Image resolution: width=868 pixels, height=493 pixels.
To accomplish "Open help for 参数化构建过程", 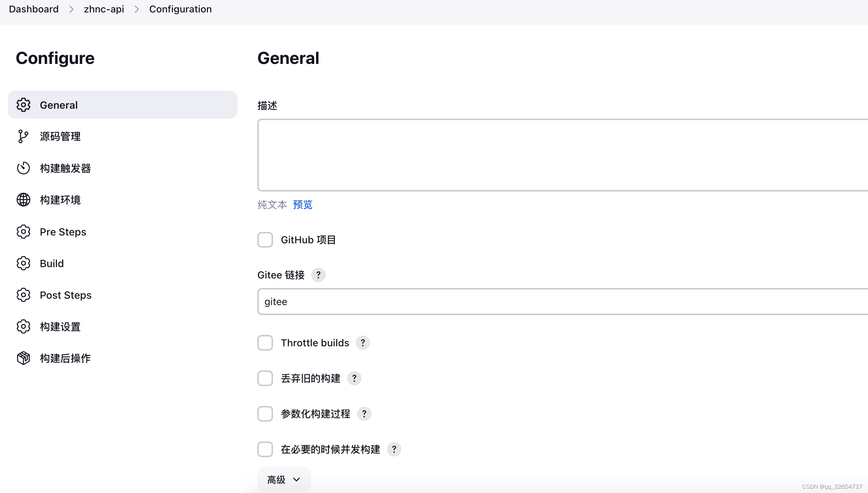I will pos(364,414).
